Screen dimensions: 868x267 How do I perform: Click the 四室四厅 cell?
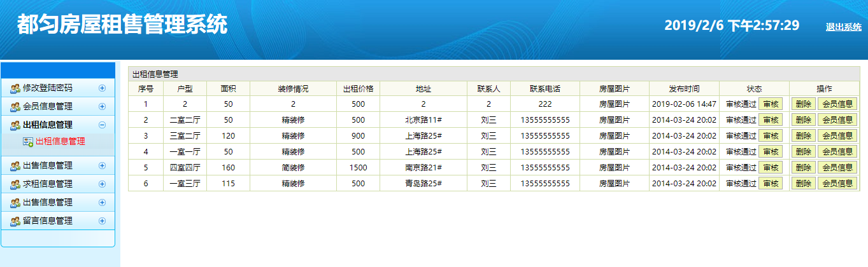click(185, 167)
